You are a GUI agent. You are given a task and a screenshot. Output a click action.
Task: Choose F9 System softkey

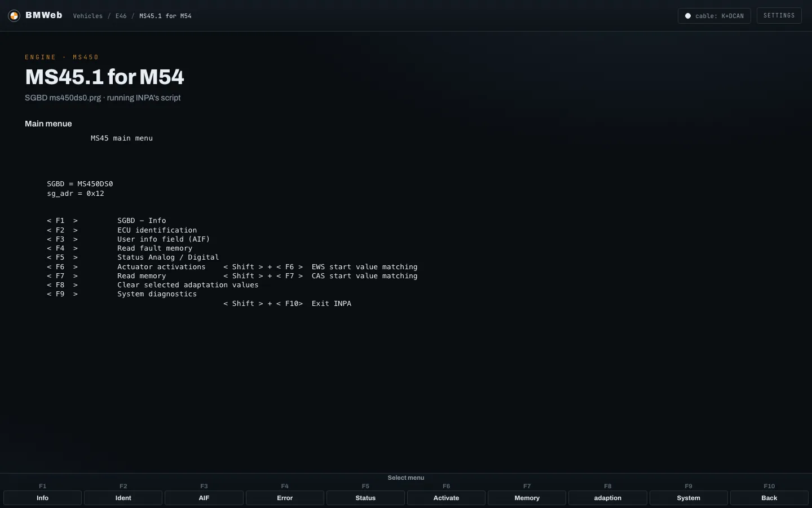coord(689,498)
